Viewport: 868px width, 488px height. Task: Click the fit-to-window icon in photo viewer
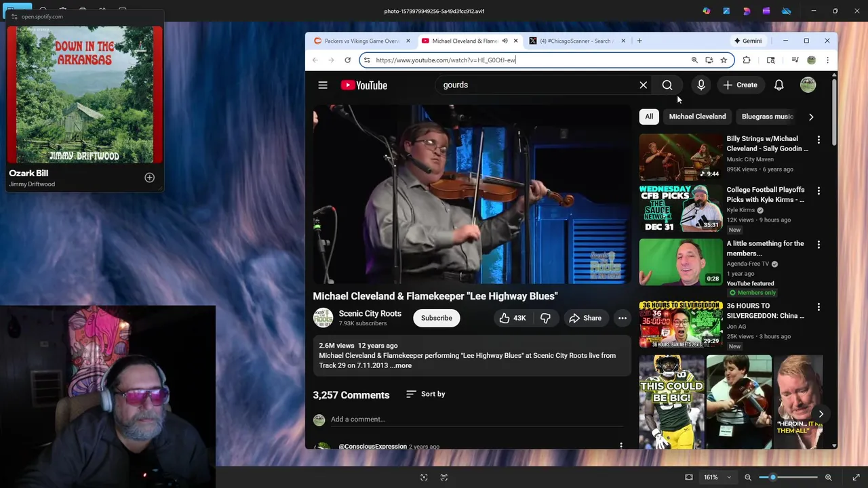689,477
